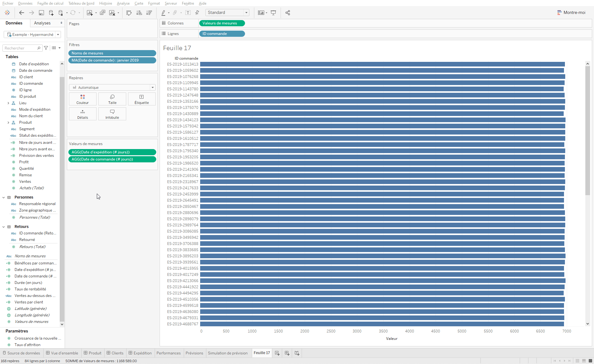Open the Analyse menu

click(x=123, y=3)
